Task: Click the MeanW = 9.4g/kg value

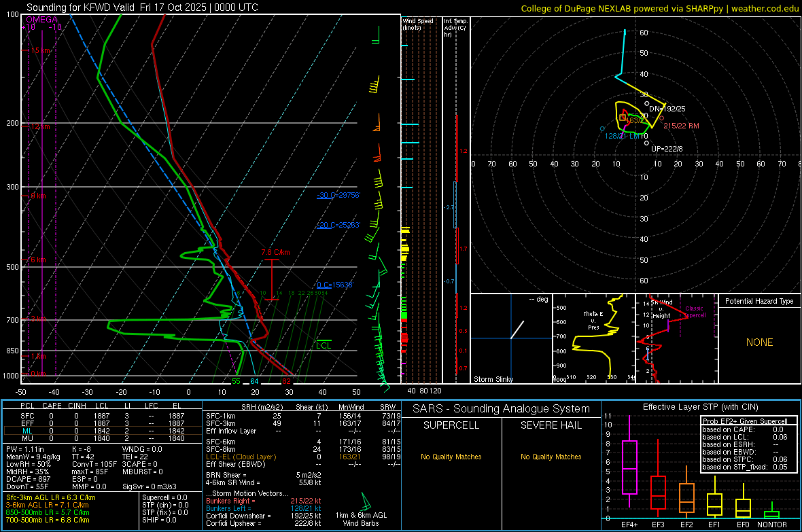Action: click(x=33, y=457)
